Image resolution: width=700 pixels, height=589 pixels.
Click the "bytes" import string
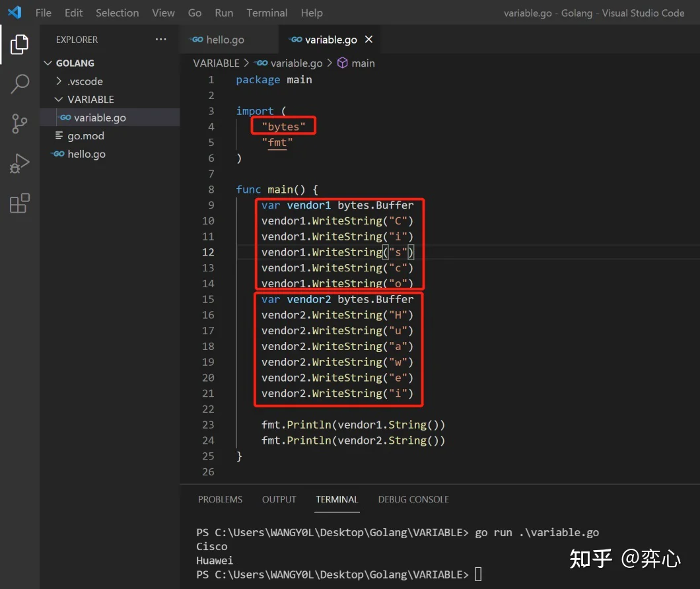click(x=283, y=126)
